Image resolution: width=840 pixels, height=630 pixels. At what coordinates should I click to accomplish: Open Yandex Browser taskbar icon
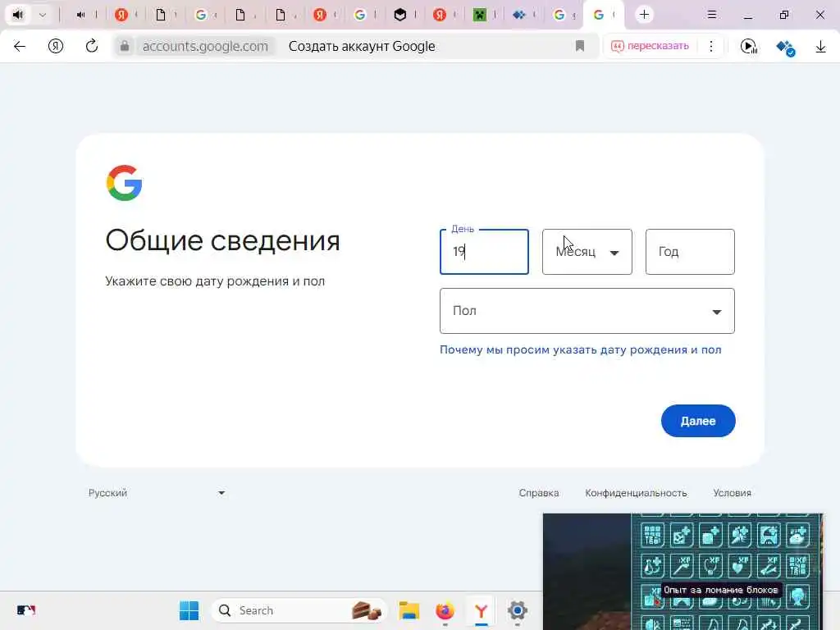coord(481,610)
